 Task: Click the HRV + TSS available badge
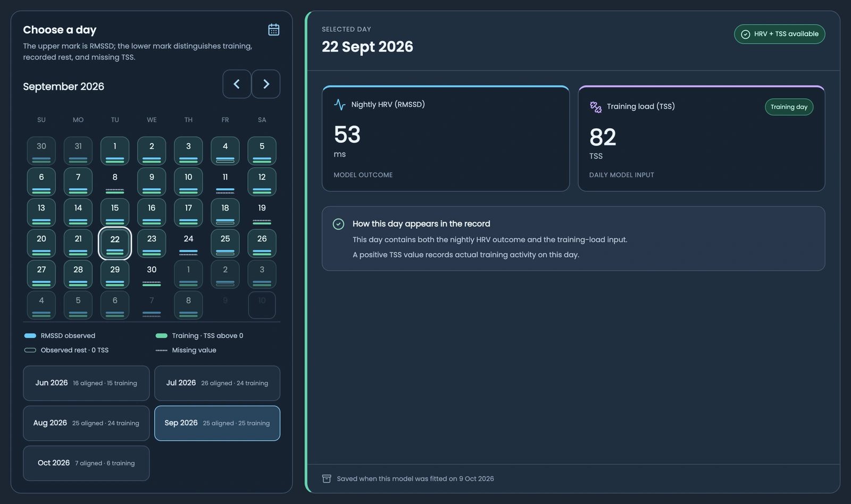point(780,34)
